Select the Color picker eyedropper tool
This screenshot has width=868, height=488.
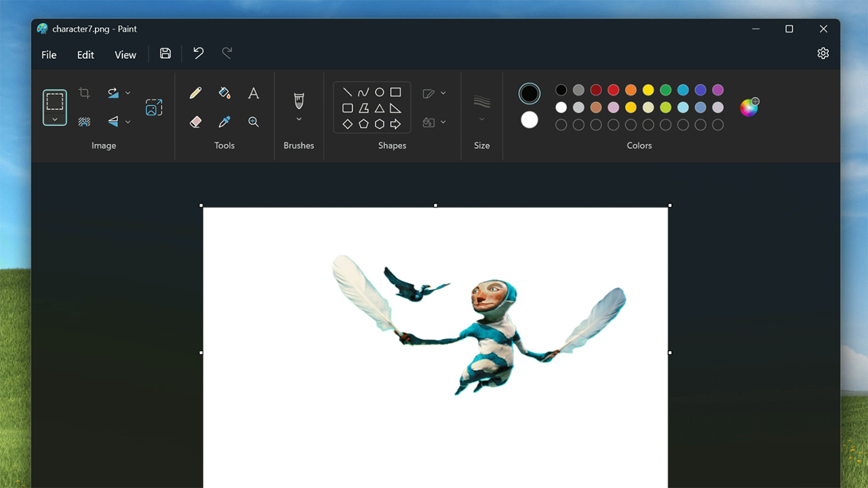click(224, 122)
